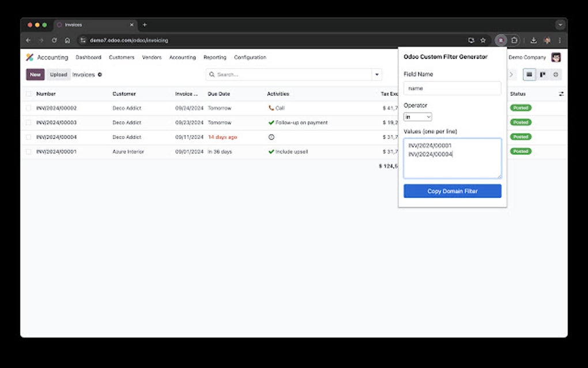Check the row checkbox for INV/2024/00002

click(x=29, y=108)
